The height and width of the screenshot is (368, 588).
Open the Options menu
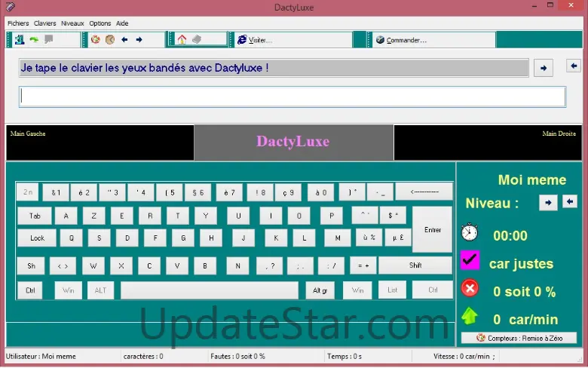[x=100, y=23]
